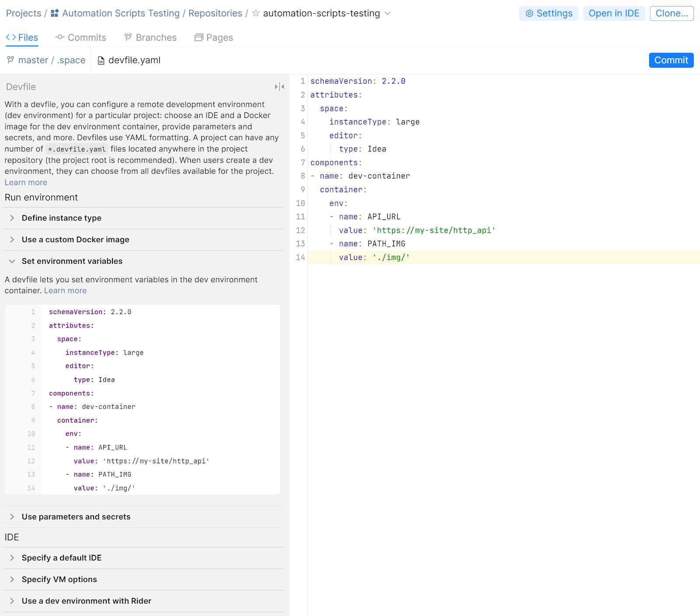Click the Devfile panel title

pyautogui.click(x=21, y=87)
